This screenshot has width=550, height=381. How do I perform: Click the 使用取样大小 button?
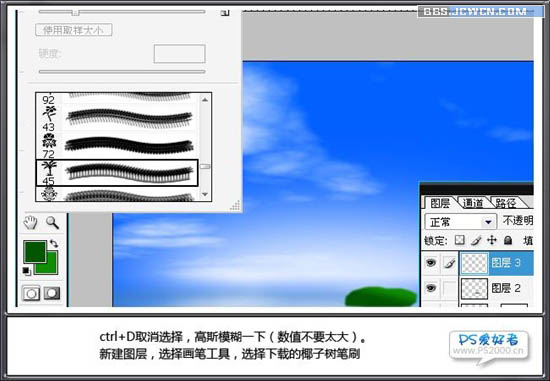click(74, 30)
